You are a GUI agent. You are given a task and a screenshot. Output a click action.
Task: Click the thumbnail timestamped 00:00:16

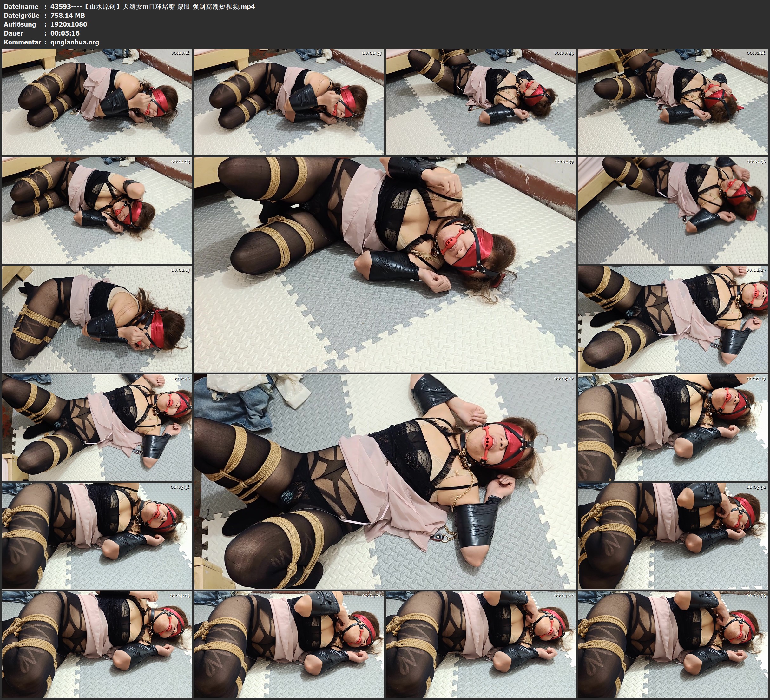(97, 102)
